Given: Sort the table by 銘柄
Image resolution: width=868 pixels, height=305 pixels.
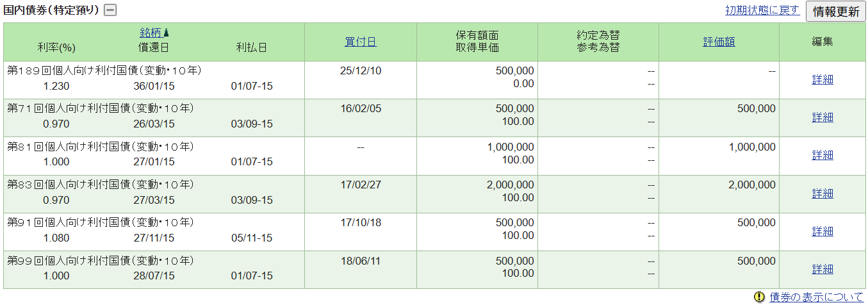Looking at the screenshot, I should pyautogui.click(x=150, y=33).
